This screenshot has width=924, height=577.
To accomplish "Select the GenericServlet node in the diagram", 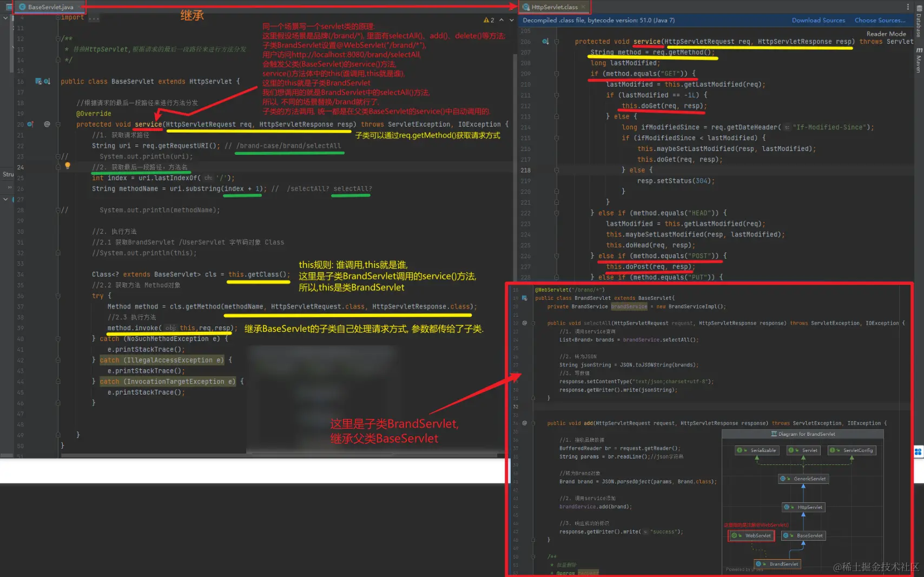I will 803,478.
